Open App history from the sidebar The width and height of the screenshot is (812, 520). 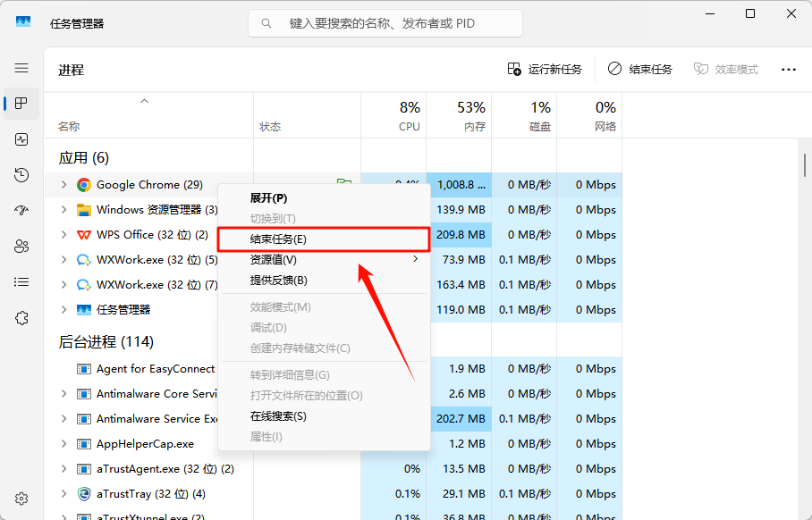pyautogui.click(x=21, y=175)
